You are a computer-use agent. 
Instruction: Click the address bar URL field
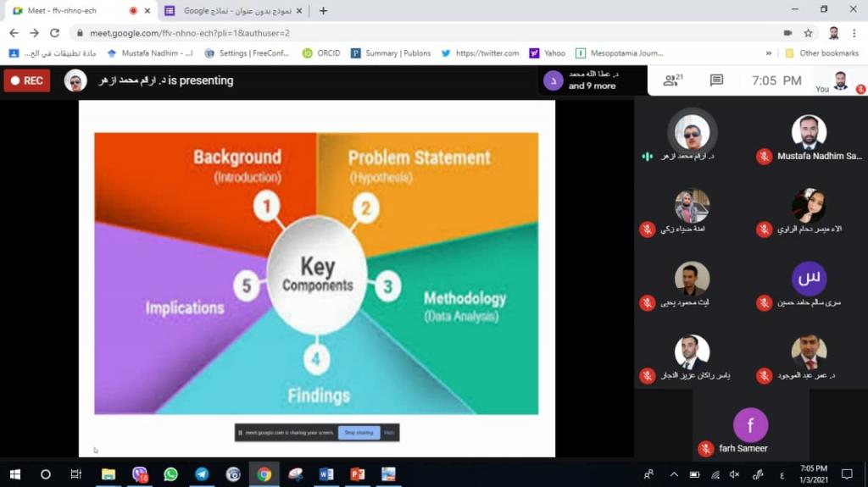click(339, 33)
